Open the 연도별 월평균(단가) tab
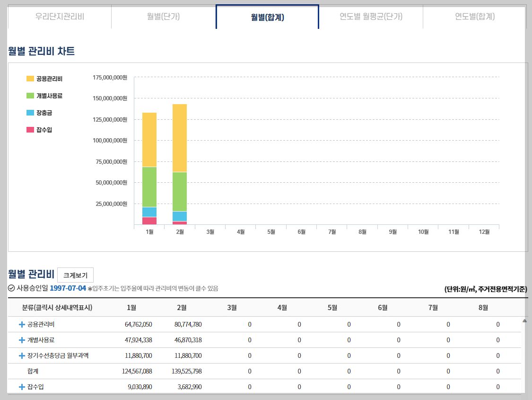Viewport: 532px width, 400px height. click(371, 17)
